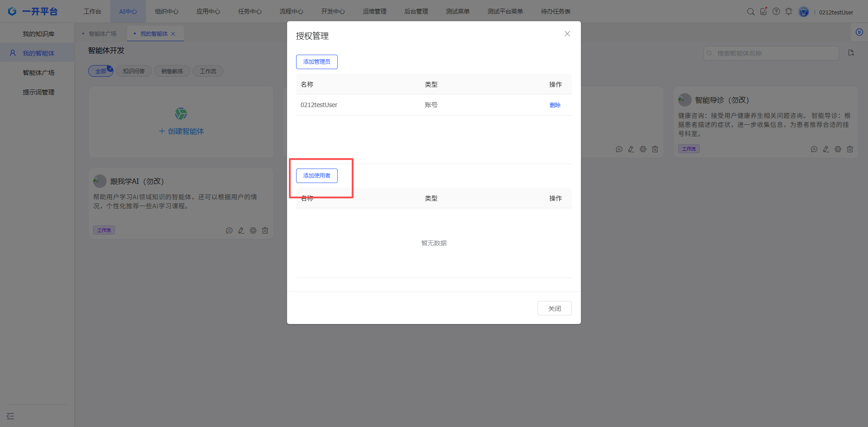Click the help question mark icon
Image resolution: width=868 pixels, height=427 pixels.
776,12
